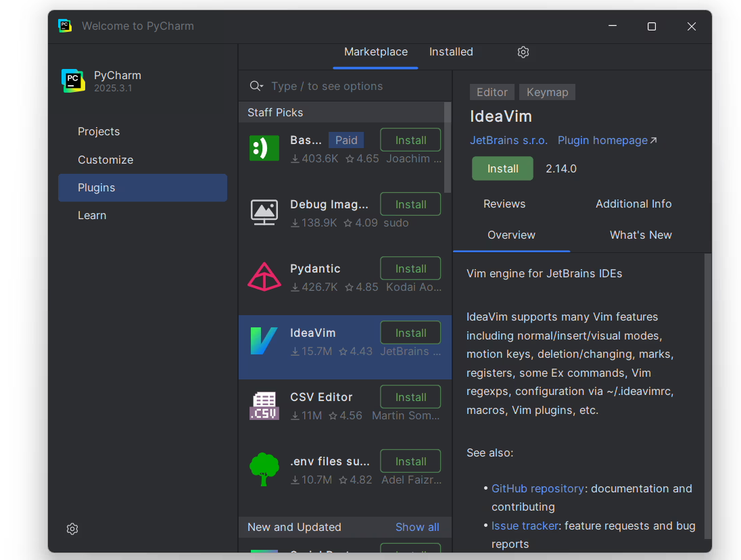Click the IdeaVim V logo icon

tap(263, 341)
